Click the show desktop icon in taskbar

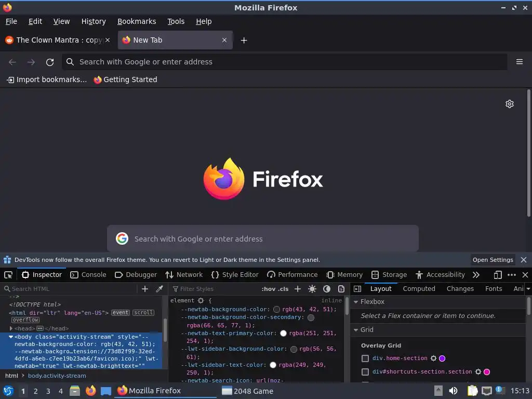coord(106,391)
